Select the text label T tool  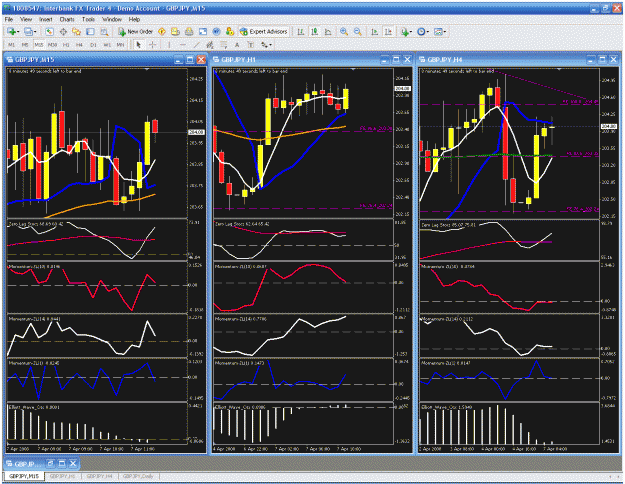coord(250,45)
